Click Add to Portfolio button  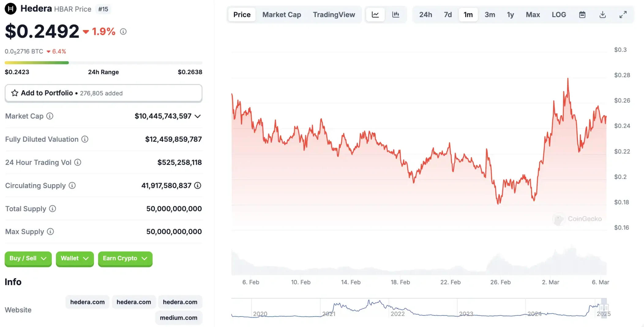[103, 93]
